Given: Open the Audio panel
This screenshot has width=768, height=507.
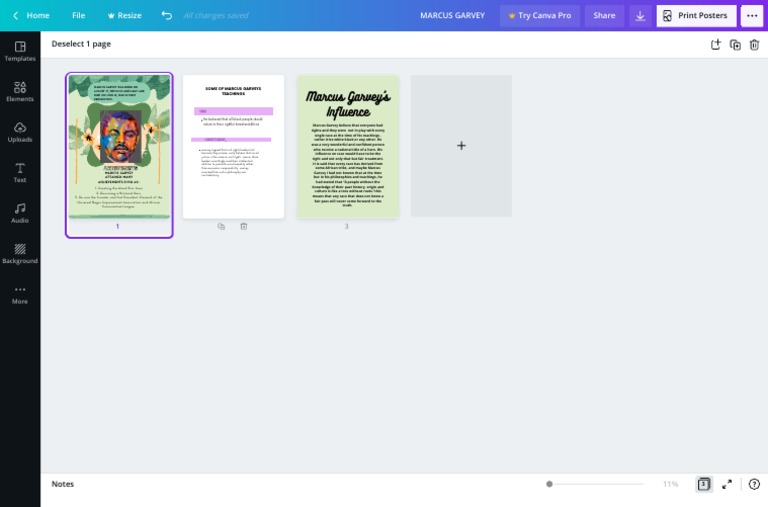Looking at the screenshot, I should coord(20,214).
